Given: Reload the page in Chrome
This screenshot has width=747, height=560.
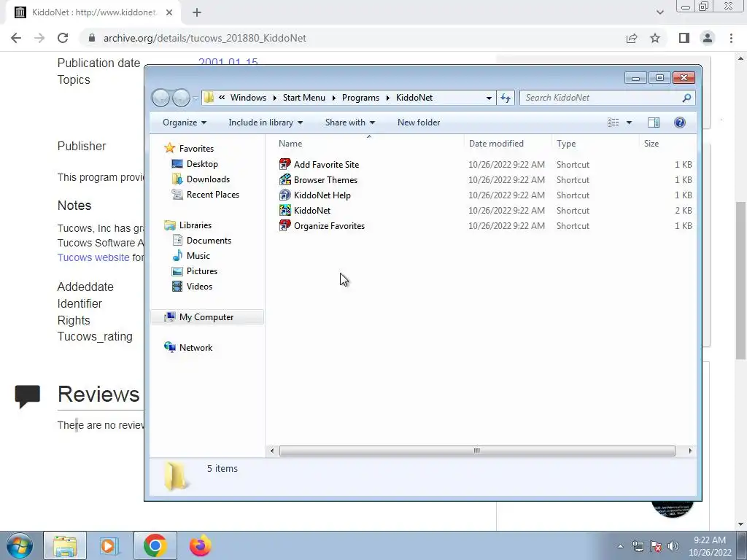Looking at the screenshot, I should (x=63, y=38).
